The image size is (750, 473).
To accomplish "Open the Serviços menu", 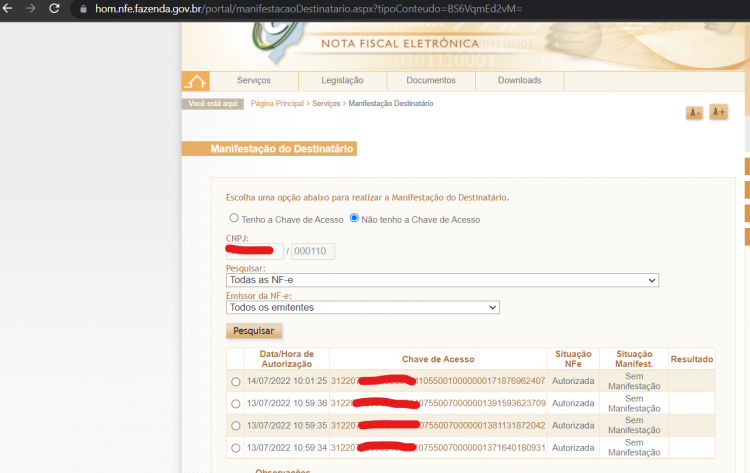I will pos(254,80).
